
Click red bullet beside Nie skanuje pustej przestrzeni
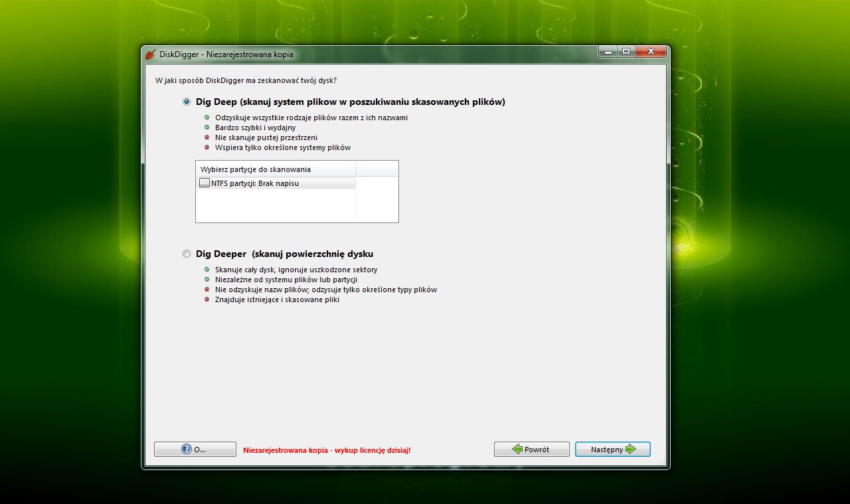click(x=207, y=137)
